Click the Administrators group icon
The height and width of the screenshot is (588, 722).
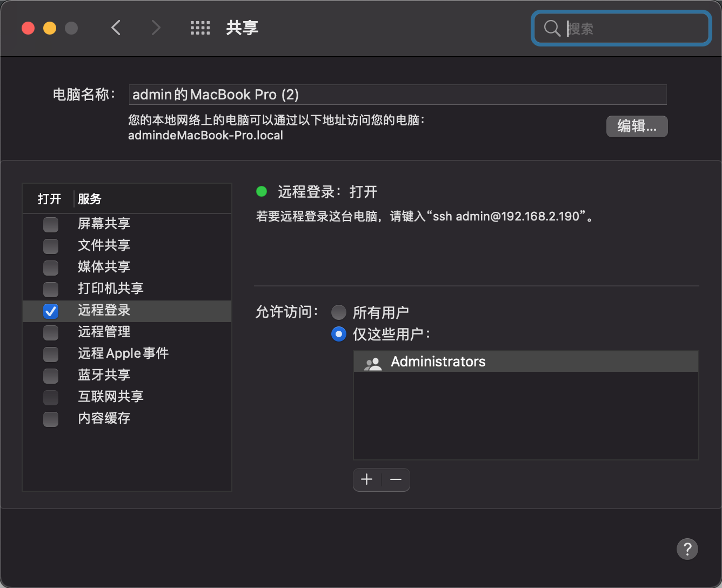(x=372, y=362)
